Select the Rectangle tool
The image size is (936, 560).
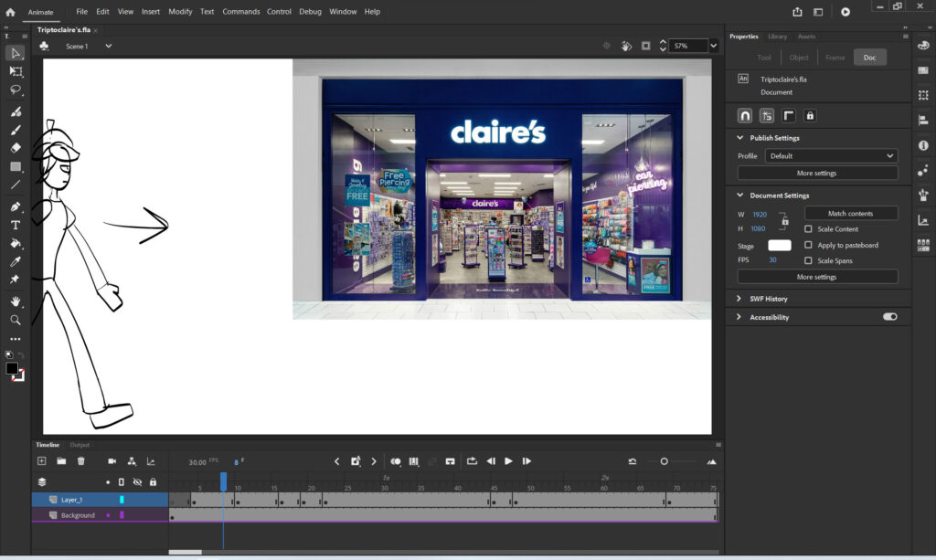(x=16, y=166)
